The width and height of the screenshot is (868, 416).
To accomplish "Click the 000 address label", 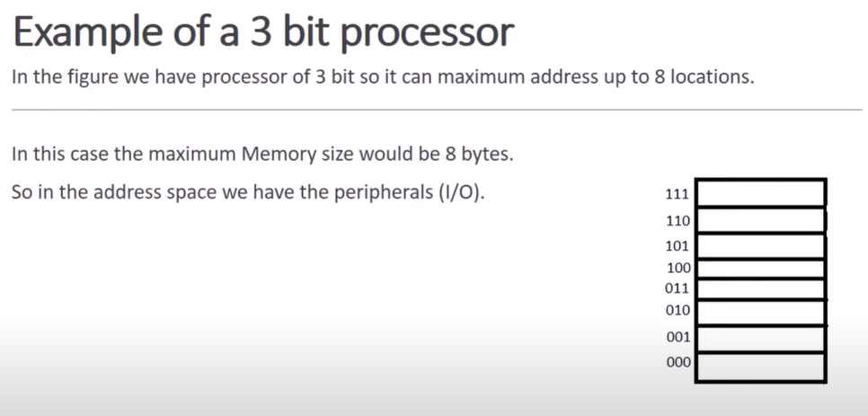I will point(678,362).
